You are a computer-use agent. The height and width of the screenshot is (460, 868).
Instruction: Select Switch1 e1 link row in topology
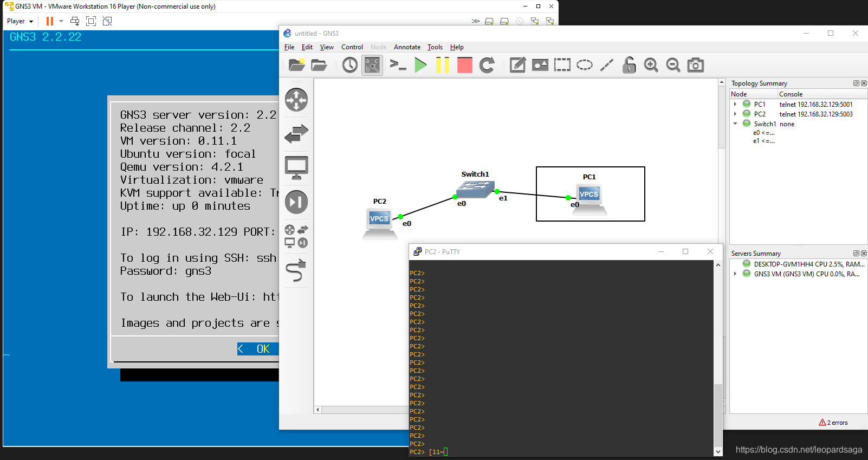[763, 141]
